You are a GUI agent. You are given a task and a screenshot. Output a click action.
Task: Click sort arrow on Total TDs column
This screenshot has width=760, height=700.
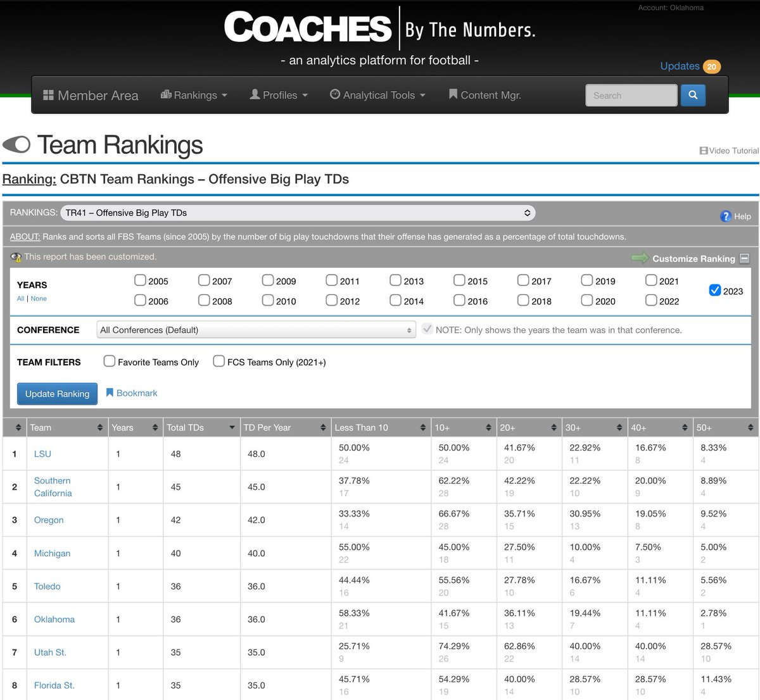point(232,428)
